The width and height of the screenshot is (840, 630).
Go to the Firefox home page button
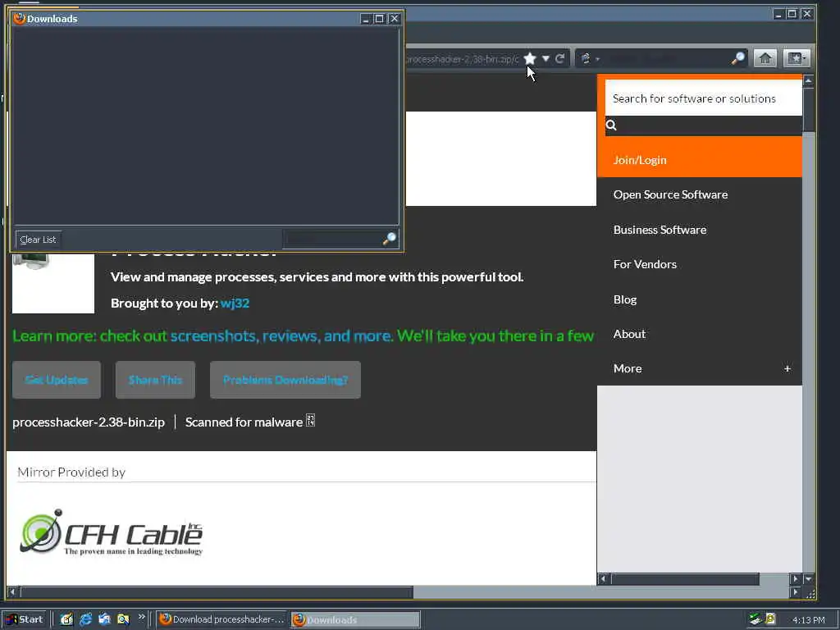click(x=765, y=58)
